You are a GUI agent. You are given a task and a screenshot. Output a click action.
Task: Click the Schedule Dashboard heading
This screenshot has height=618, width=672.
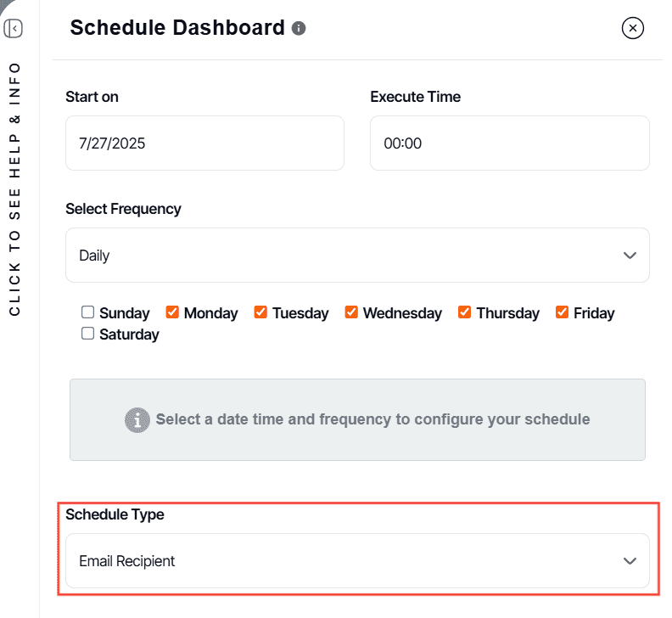coord(177,28)
